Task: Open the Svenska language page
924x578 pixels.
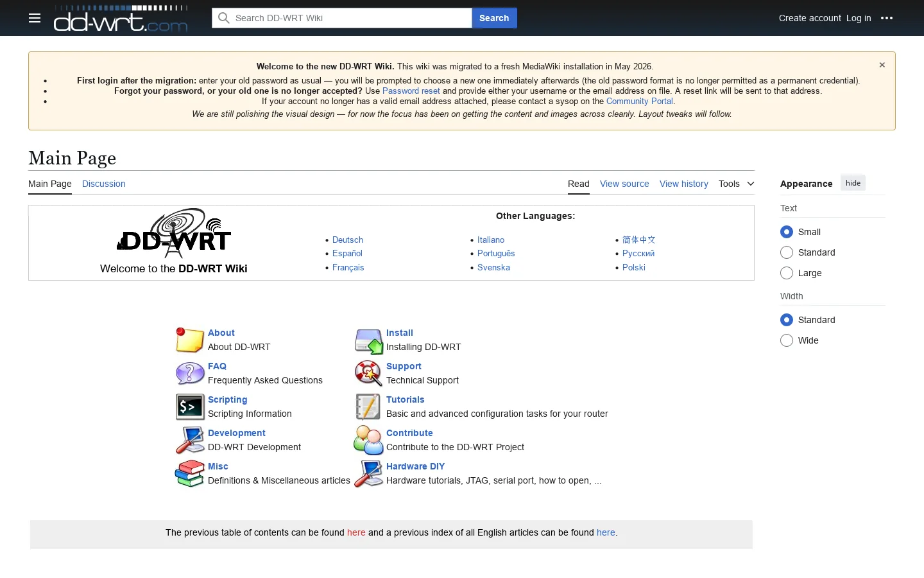Action: coord(493,268)
